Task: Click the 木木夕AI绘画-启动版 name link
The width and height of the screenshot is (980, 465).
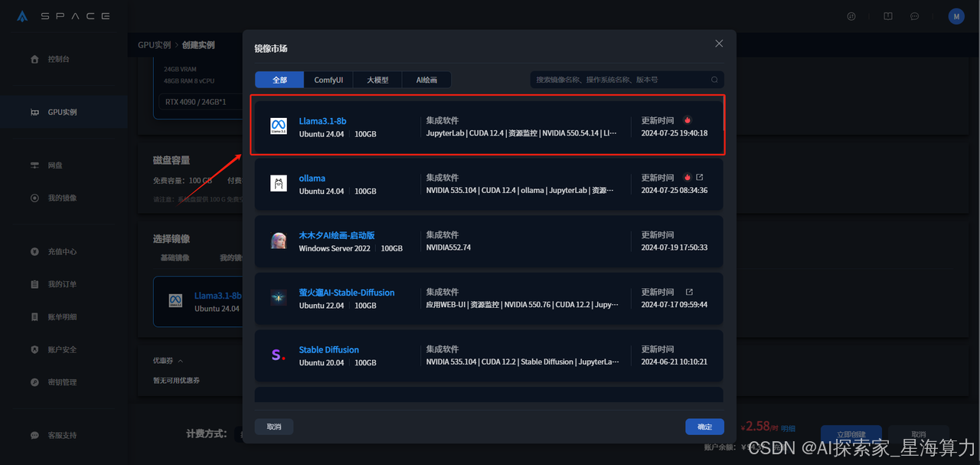Action: [337, 235]
